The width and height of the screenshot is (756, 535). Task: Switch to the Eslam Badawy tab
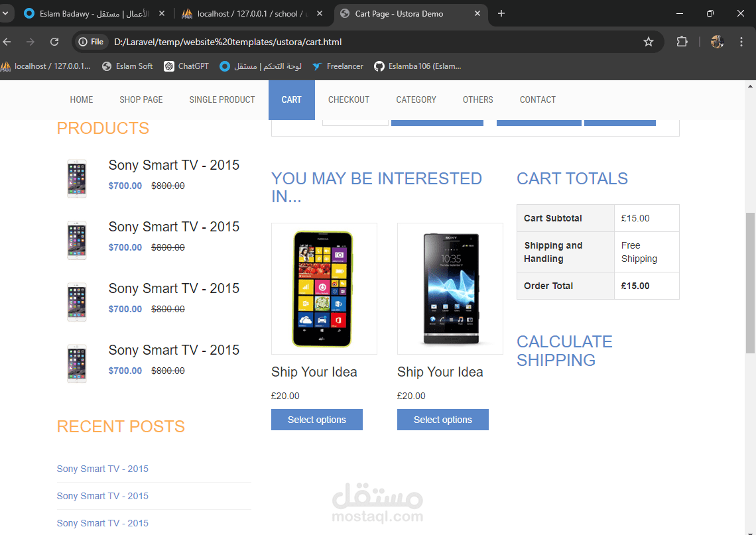[94, 13]
